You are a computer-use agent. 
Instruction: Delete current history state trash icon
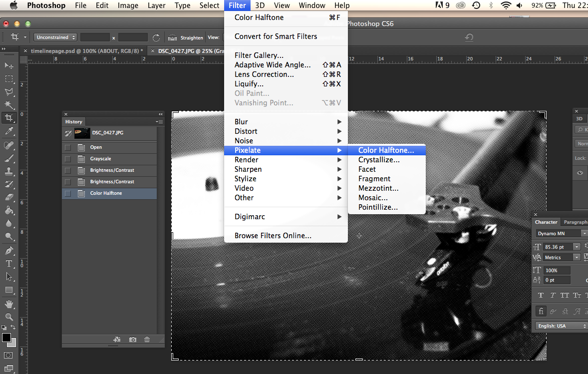[x=147, y=340]
